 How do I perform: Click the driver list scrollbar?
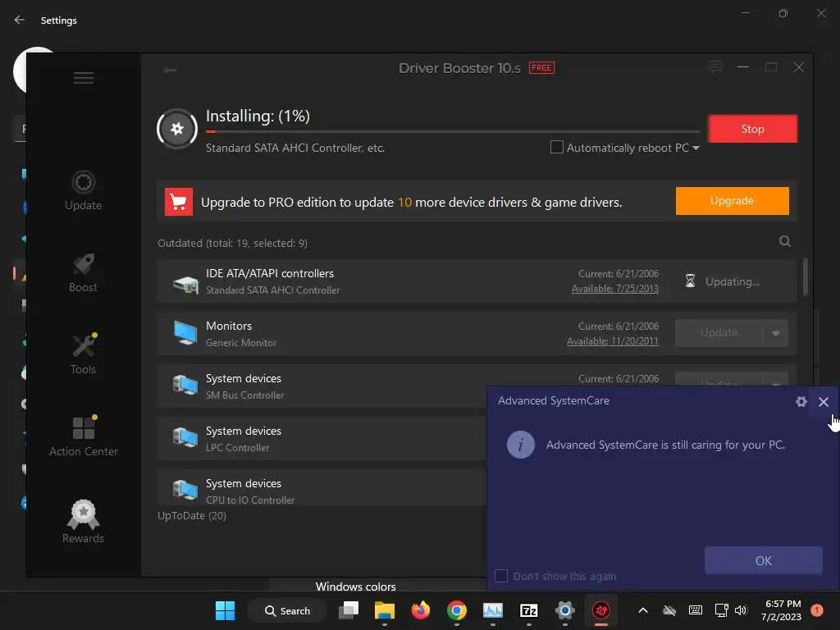806,277
